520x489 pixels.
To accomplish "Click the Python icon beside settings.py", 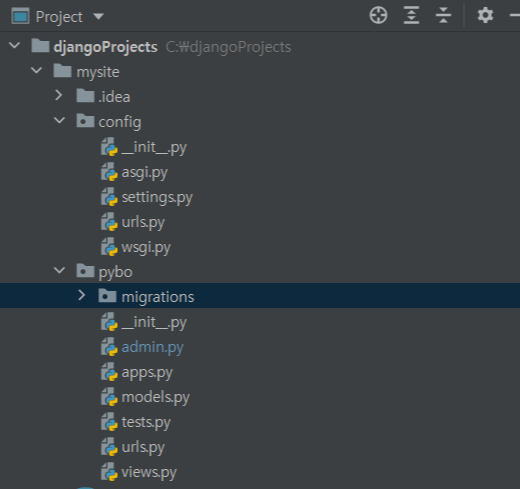I will point(109,197).
